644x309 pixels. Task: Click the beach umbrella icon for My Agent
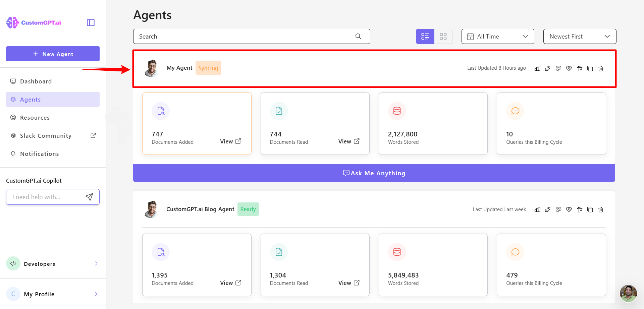tap(580, 68)
